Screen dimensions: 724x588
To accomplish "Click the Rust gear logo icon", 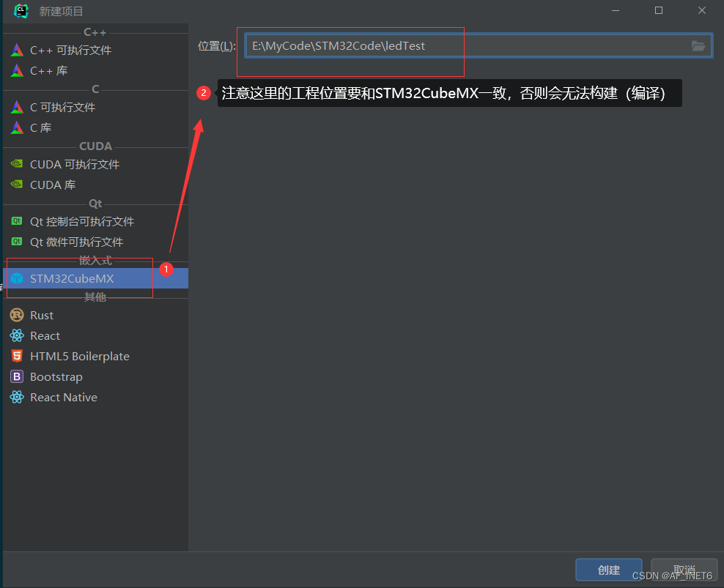I will click(17, 315).
